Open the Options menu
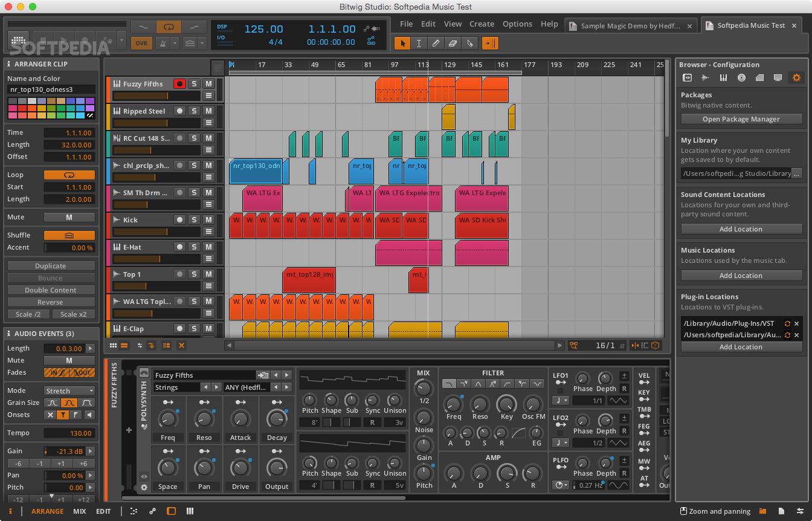This screenshot has width=812, height=521. pos(517,24)
